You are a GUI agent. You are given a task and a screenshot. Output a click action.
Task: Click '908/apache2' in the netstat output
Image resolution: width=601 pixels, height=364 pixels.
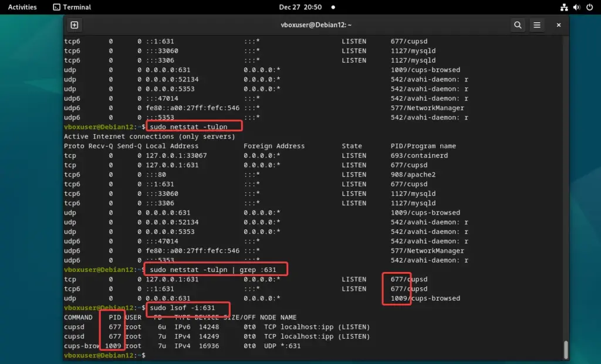click(413, 175)
